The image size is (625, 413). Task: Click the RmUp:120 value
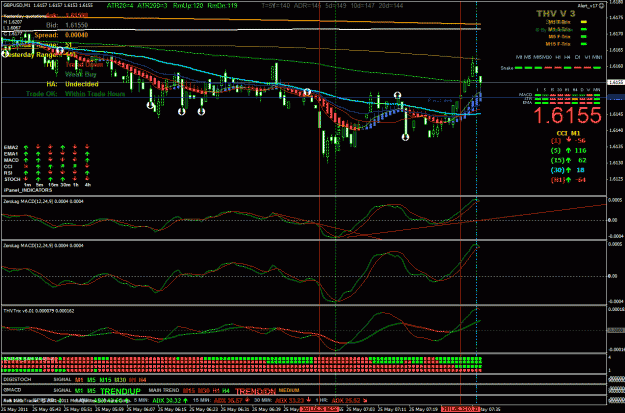coord(187,6)
